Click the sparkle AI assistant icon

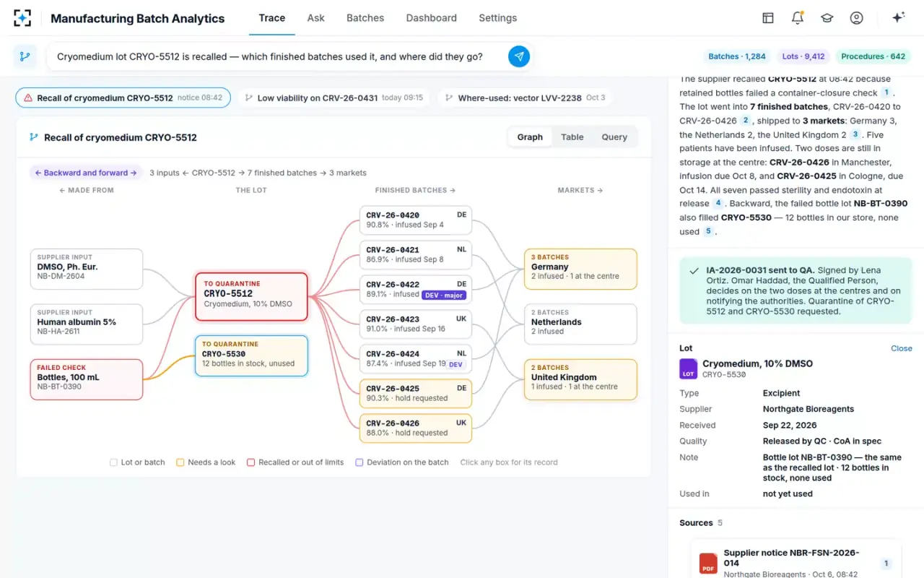pos(899,18)
